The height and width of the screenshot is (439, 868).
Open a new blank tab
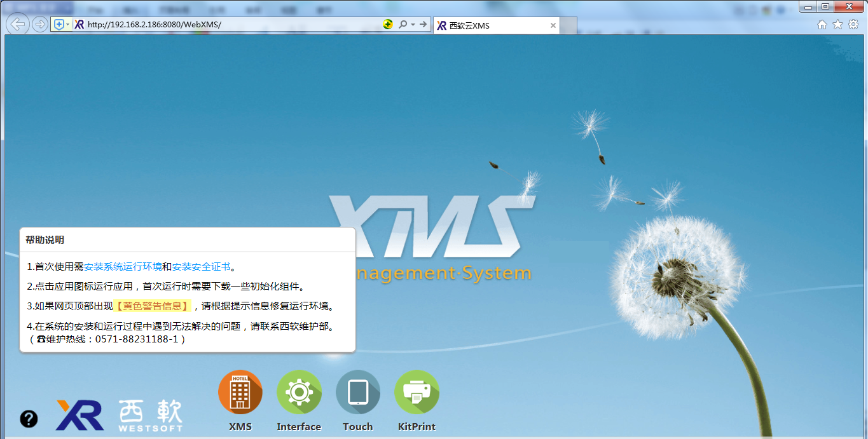tap(568, 25)
